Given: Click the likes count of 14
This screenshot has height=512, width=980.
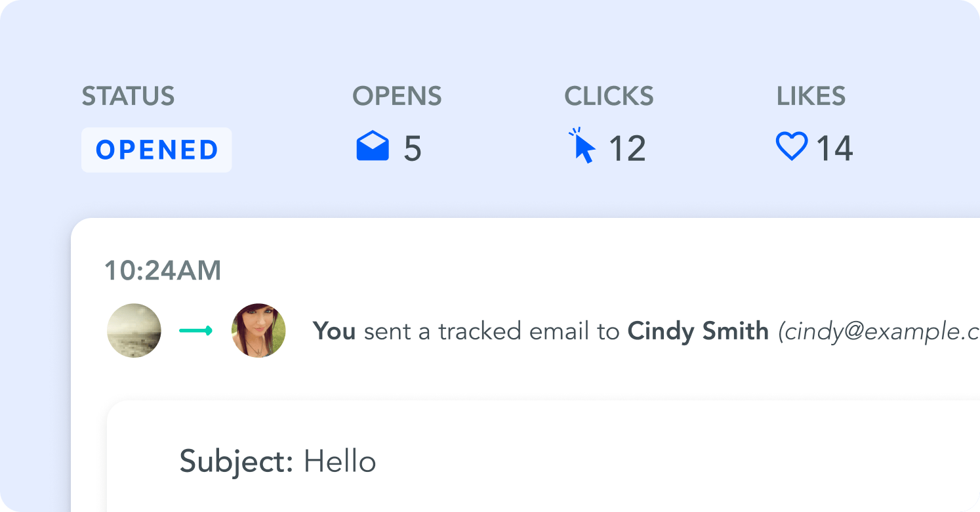Looking at the screenshot, I should pos(834,148).
